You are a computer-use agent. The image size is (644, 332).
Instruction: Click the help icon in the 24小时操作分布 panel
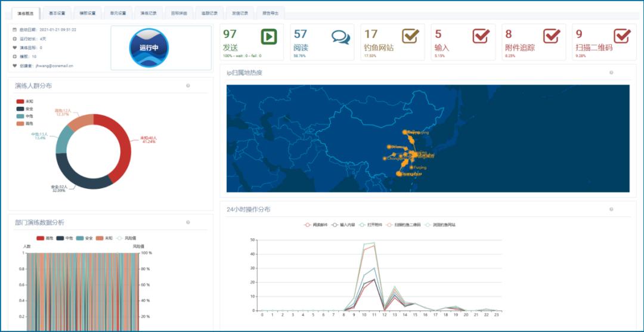click(611, 209)
